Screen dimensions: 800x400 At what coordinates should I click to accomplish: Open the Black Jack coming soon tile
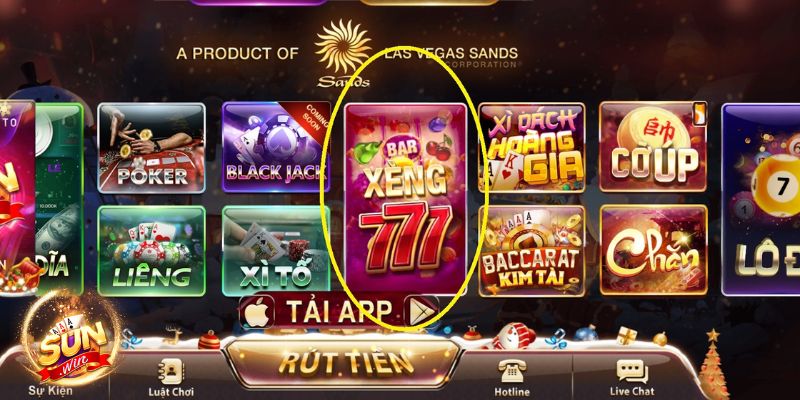tap(276, 147)
